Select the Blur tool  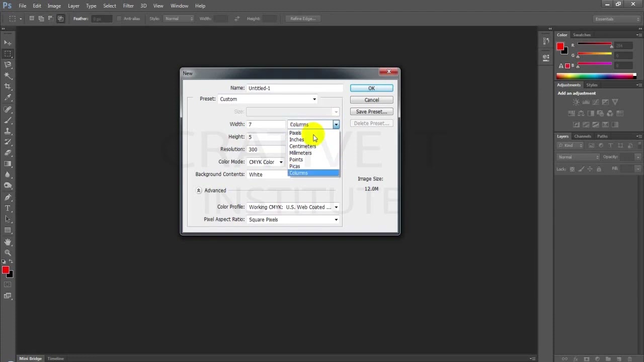coord(8,175)
